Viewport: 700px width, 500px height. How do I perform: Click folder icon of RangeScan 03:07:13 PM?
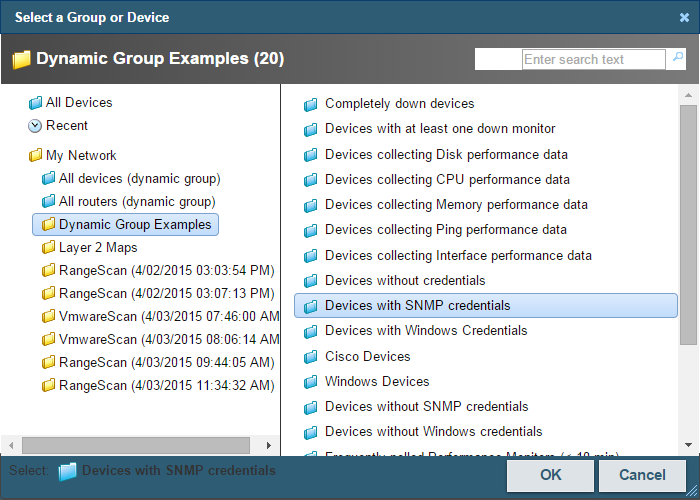[x=48, y=294]
